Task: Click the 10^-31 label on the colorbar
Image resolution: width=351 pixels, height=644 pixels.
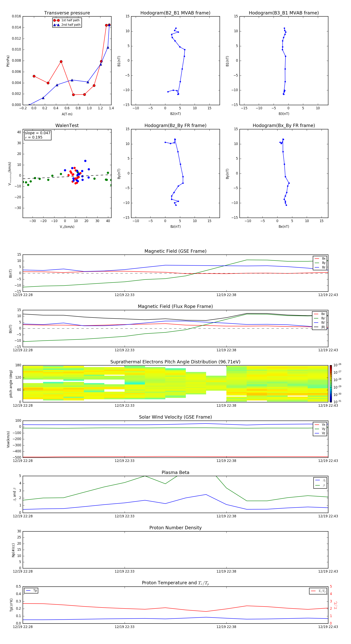Action: 337,402
